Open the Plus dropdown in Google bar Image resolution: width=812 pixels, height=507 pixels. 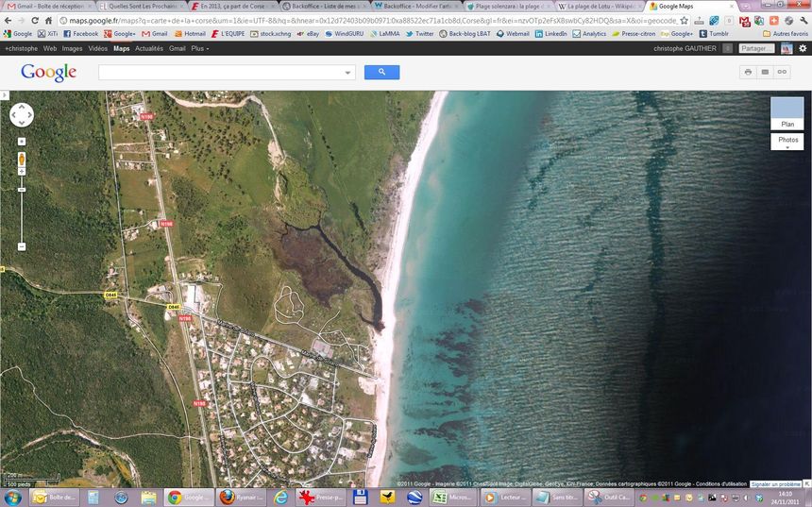click(x=199, y=48)
